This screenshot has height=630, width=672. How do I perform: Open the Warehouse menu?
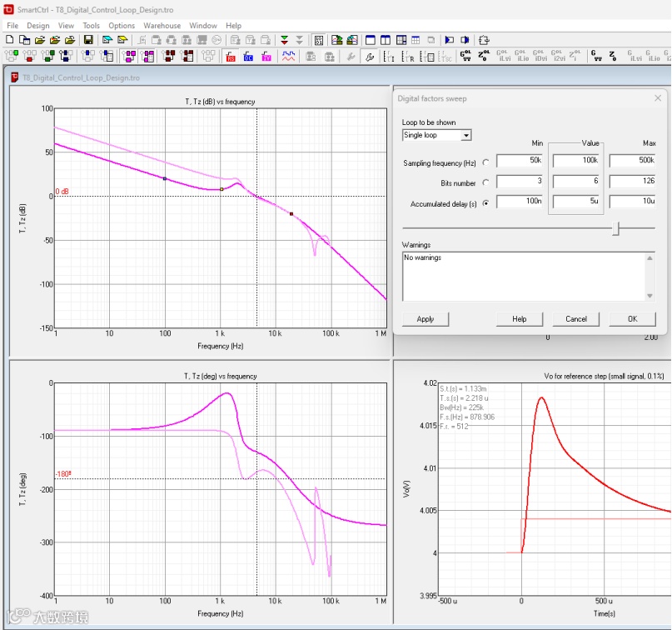pos(162,26)
